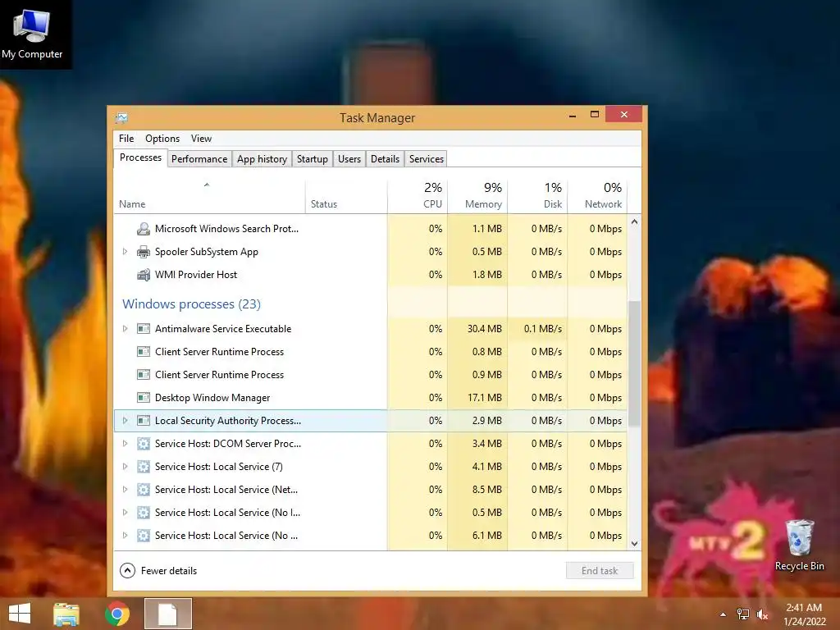Sort processes by the Memory column
This screenshot has height=630, width=840.
coord(477,195)
